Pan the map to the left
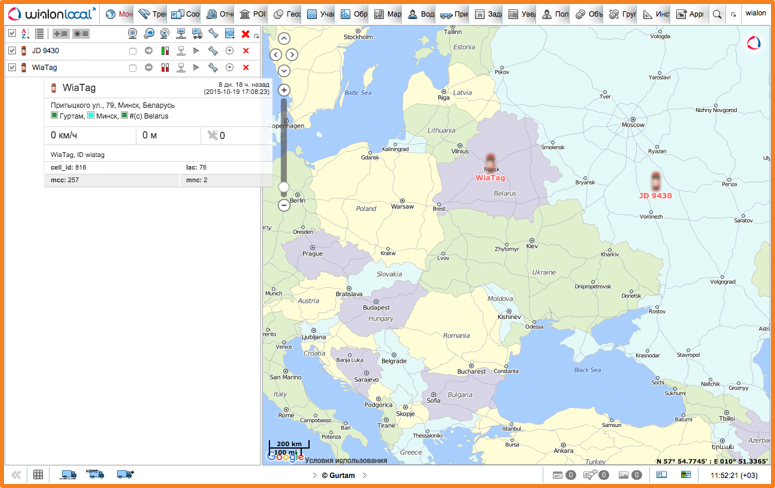 (x=276, y=54)
